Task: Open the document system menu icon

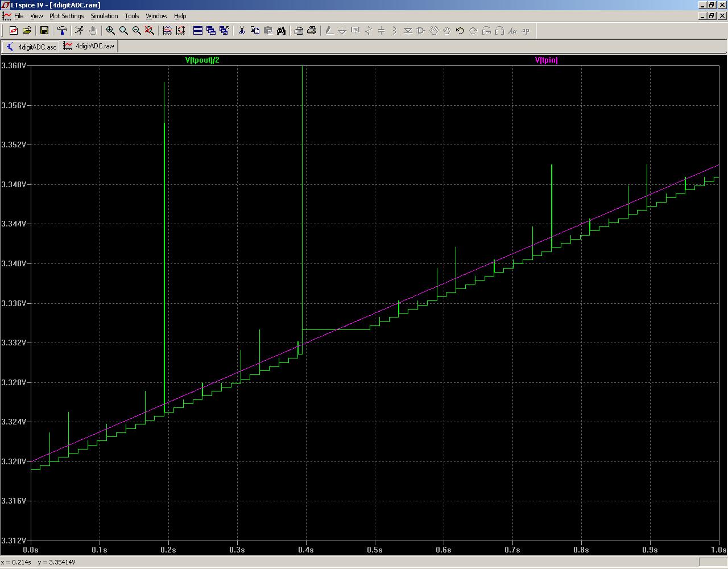Action: [7, 16]
